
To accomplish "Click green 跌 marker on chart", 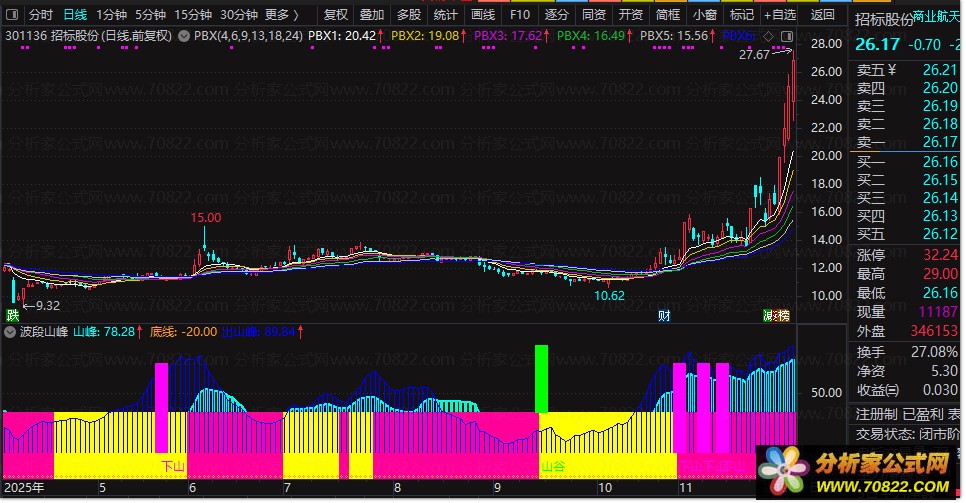I will tap(12, 316).
